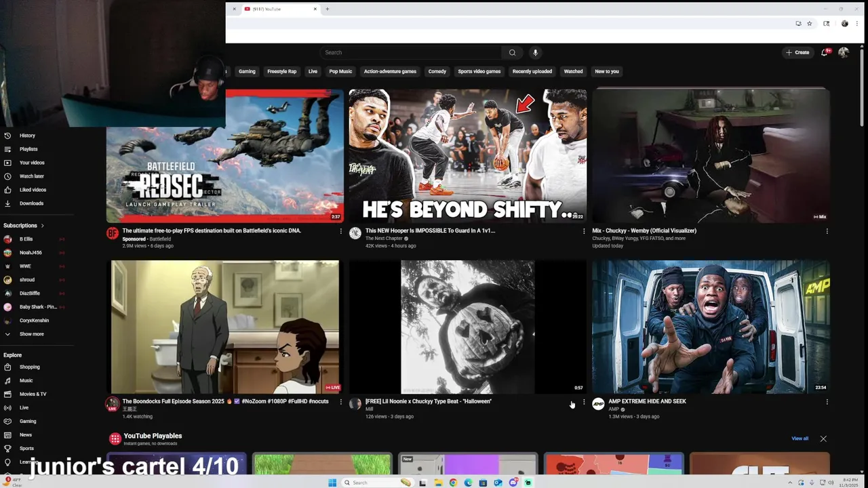Image resolution: width=868 pixels, height=488 pixels.
Task: Open options for Battlefield sponsored video
Action: (x=340, y=231)
